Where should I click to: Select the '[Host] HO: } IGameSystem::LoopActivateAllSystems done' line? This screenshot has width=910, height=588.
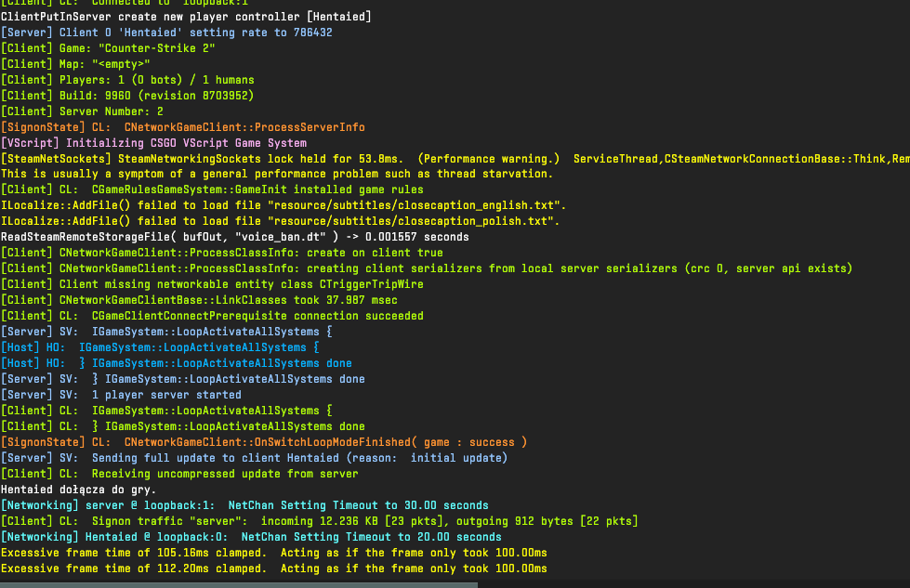click(177, 363)
